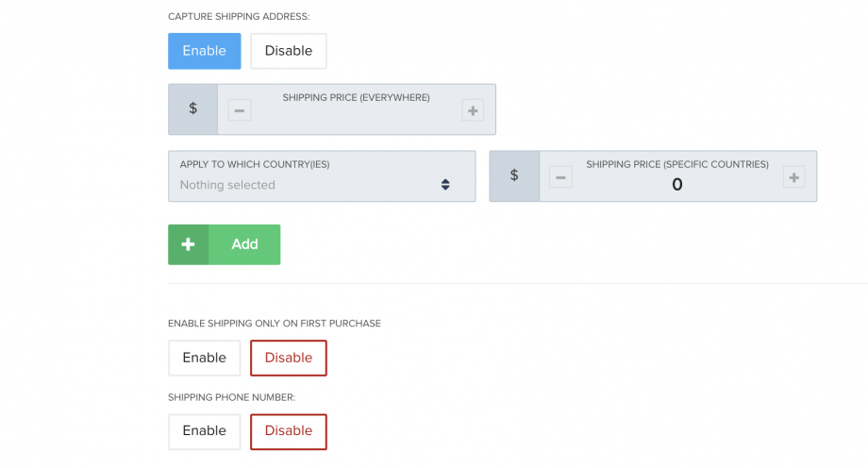This screenshot has height=468, width=868.
Task: Click plus for Shipping Price (Specific Countries)
Action: 793,176
